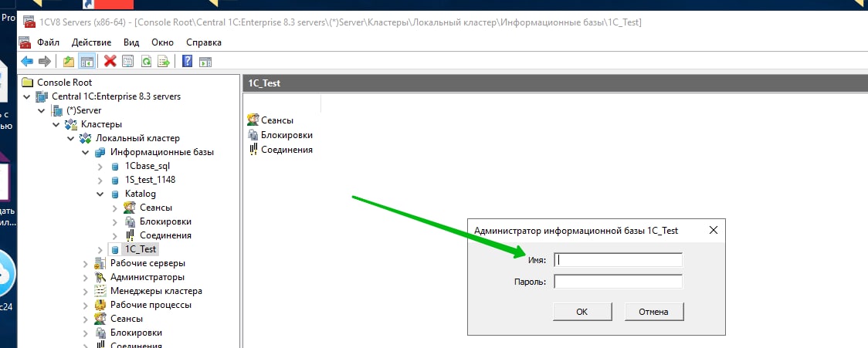This screenshot has height=348, width=868.
Task: Expand the 1Cbase_sql database node
Action: coord(100,166)
